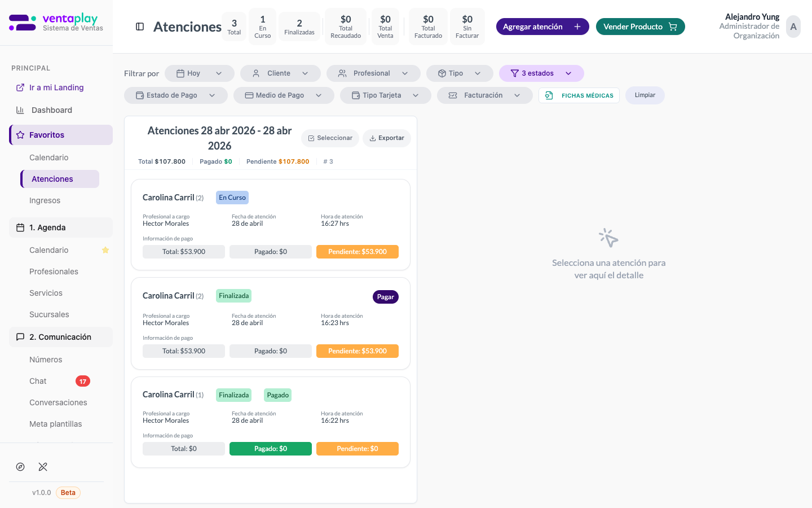Click the yellow star beside Calendario
The height and width of the screenshot is (508, 812).
[105, 250]
